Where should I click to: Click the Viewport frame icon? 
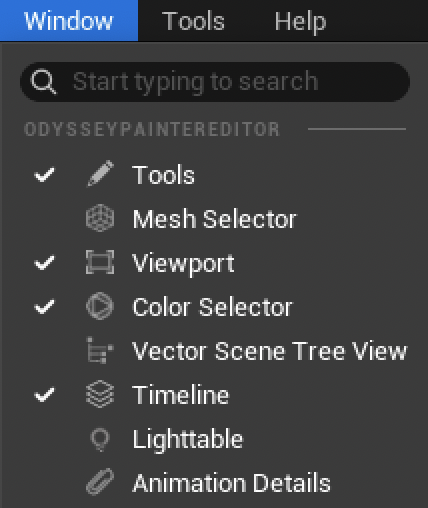tap(100, 262)
